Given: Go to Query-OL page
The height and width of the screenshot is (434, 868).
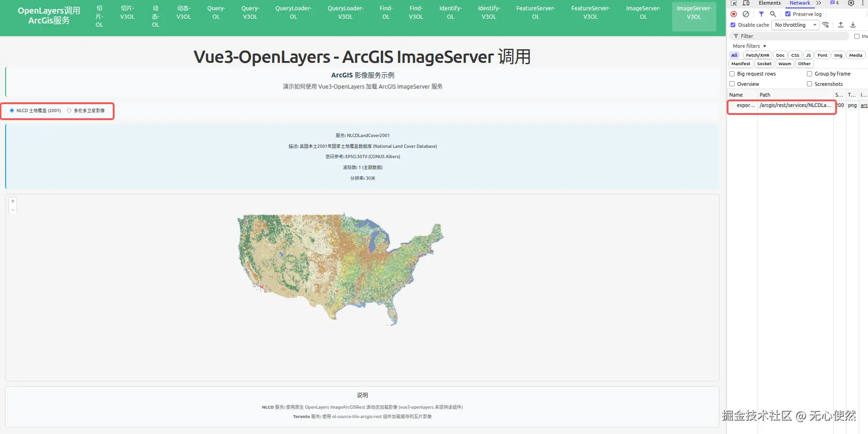Looking at the screenshot, I should point(216,13).
